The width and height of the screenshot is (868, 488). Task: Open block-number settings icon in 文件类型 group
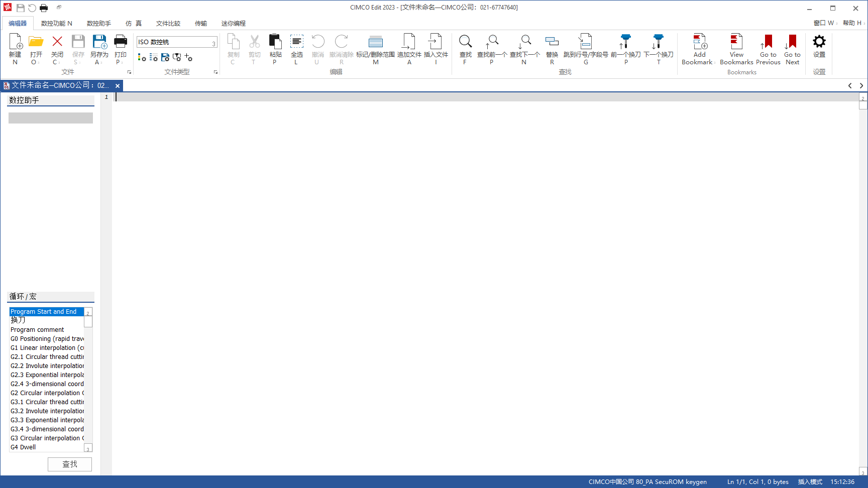click(154, 58)
